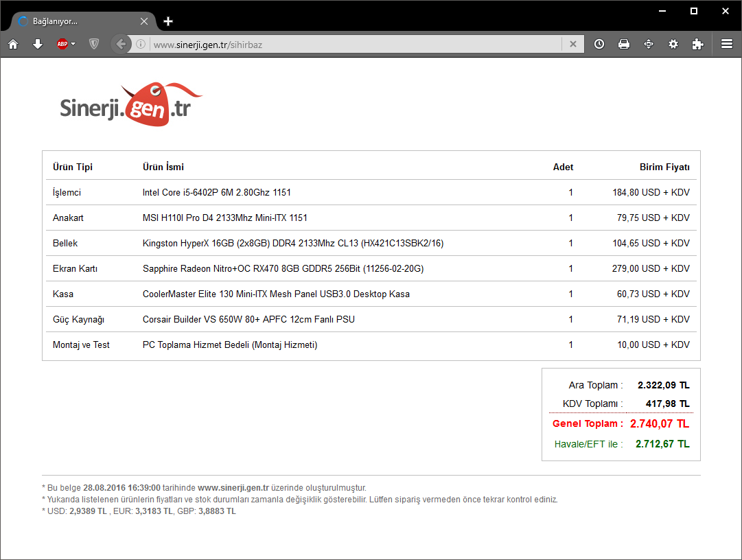Screen dimensions: 742x560
Task: Open the hamburger menu button
Action: [x=727, y=44]
